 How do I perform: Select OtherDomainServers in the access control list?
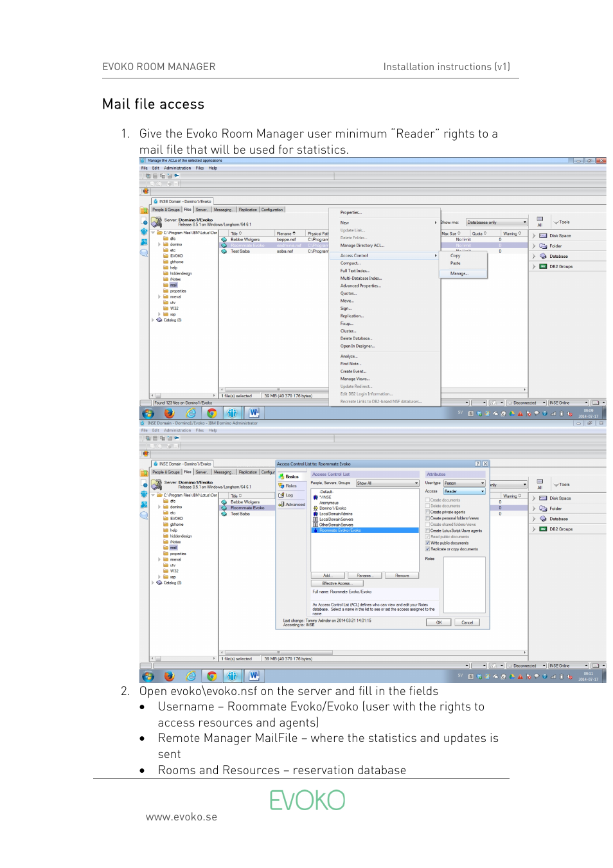click(x=336, y=525)
